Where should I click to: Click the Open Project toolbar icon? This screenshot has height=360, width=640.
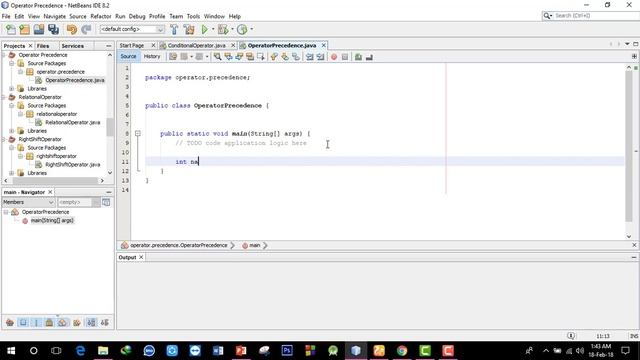(x=39, y=29)
